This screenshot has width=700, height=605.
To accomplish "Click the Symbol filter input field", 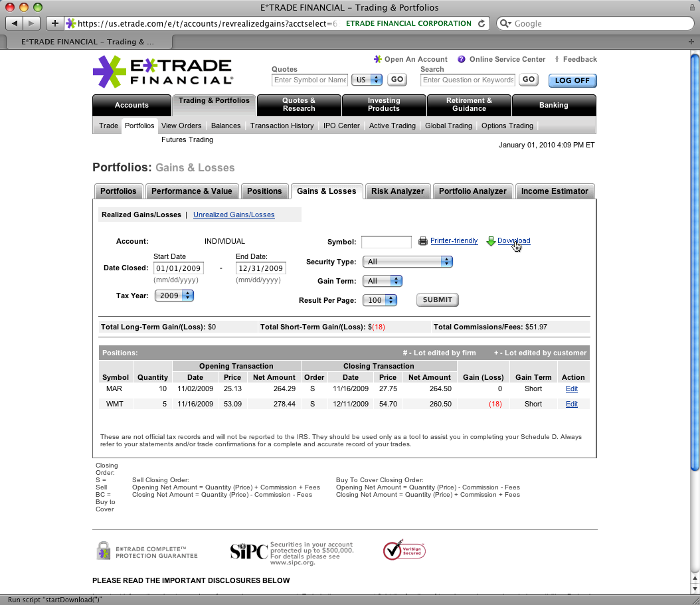I will (386, 242).
